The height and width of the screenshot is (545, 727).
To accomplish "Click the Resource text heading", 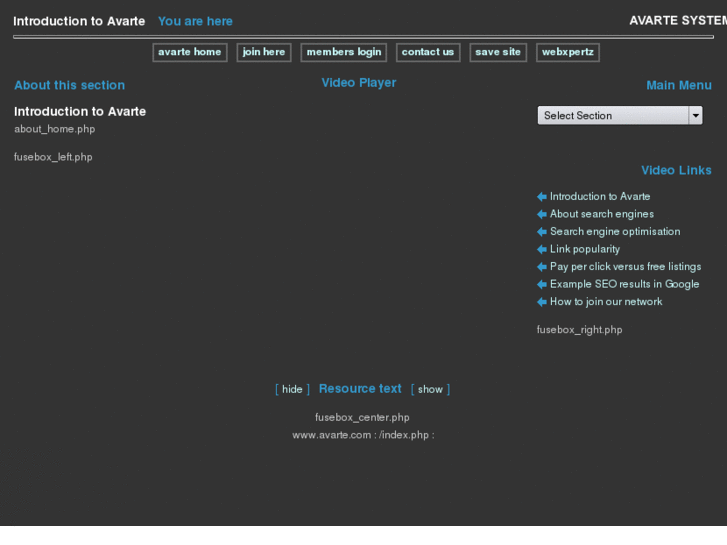I will coord(360,389).
